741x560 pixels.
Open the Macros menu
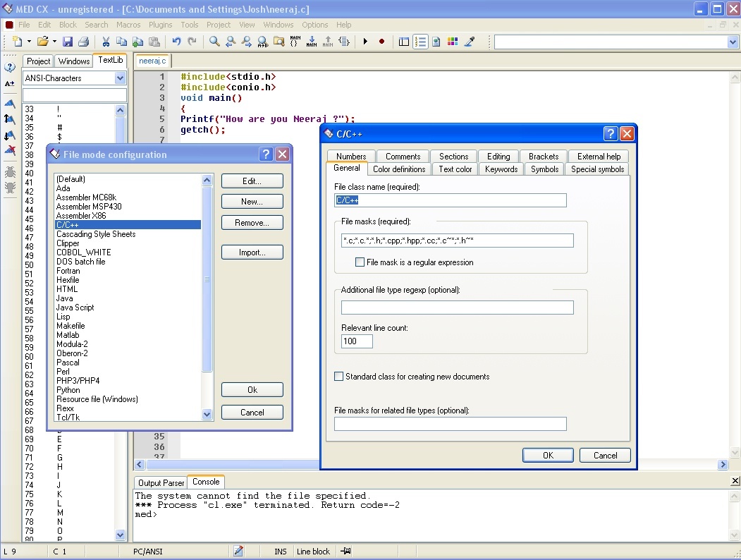point(128,24)
